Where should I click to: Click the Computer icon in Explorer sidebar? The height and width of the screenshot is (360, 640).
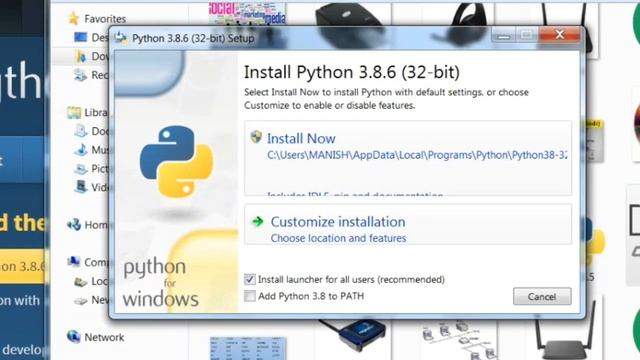(x=74, y=262)
